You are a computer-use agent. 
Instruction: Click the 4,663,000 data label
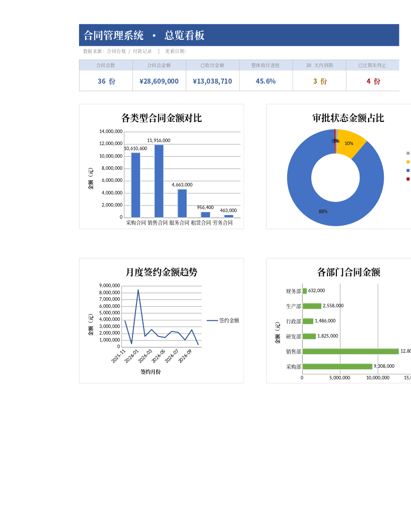coord(182,184)
